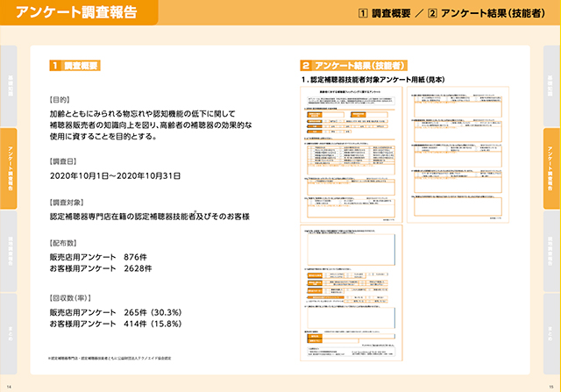Select the orange アンケート調査報告 side tab on page 15

point(552,168)
